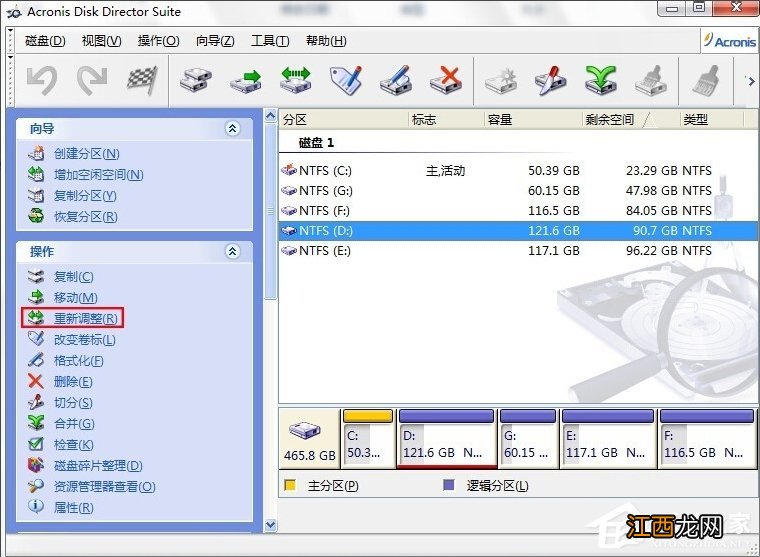Click C: block in disk map
This screenshot has height=557, width=760.
point(368,439)
